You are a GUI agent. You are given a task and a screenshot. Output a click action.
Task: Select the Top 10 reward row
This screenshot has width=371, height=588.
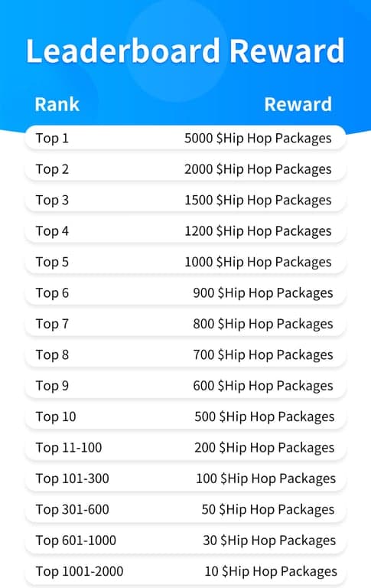click(x=185, y=416)
